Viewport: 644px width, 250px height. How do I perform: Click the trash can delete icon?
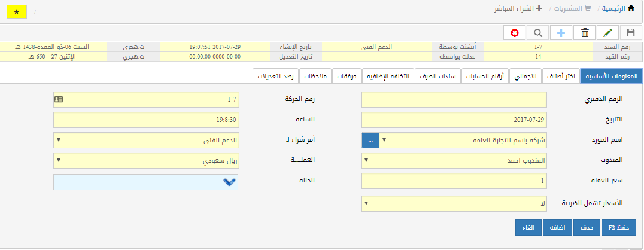pos(585,33)
